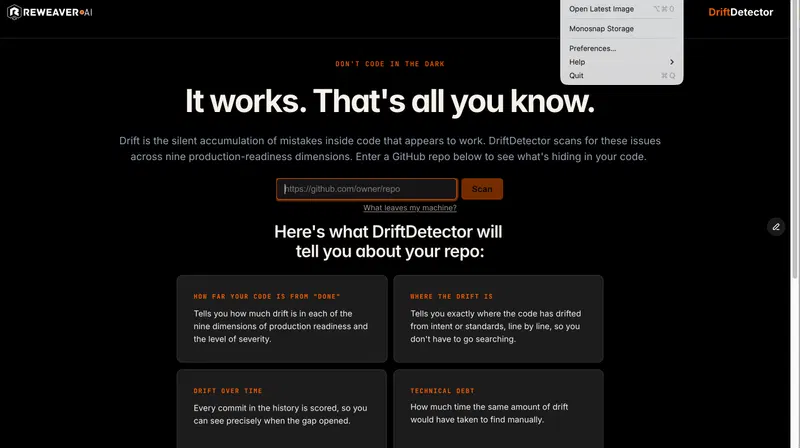This screenshot has width=800, height=448.
Task: Click the Reweaver hexagon R logo icon
Action: (14, 12)
